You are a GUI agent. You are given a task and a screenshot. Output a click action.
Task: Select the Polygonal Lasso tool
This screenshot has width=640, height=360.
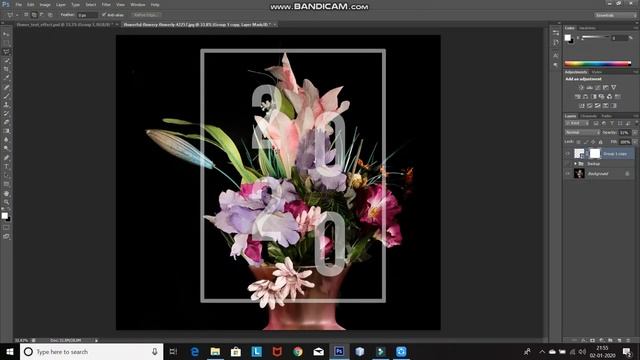[x=6, y=52]
